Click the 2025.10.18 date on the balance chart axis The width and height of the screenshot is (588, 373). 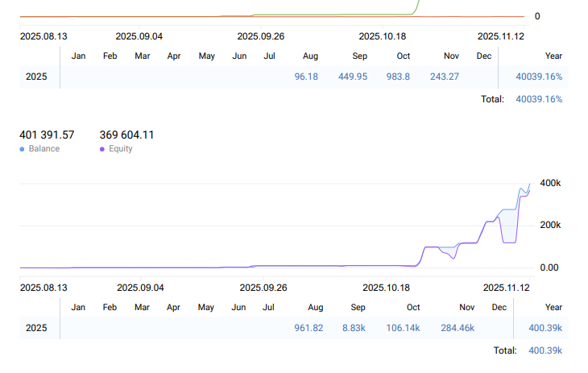pyautogui.click(x=387, y=288)
